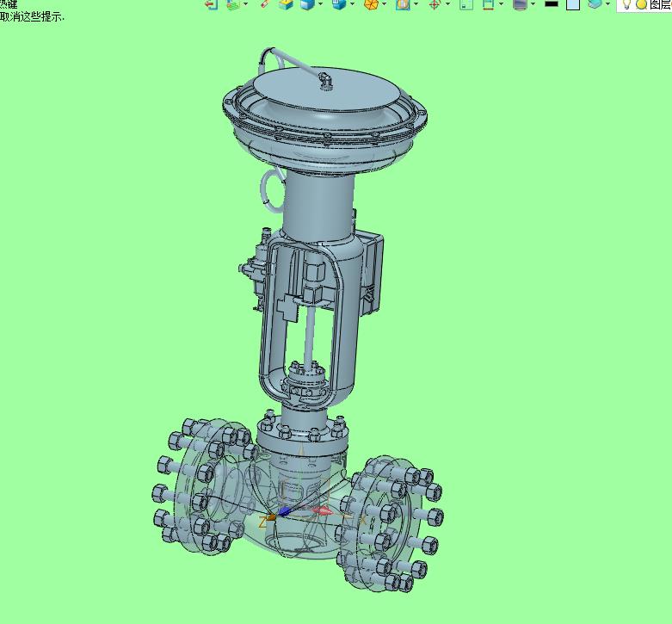Click the red crosshair target icon

pos(435,3)
